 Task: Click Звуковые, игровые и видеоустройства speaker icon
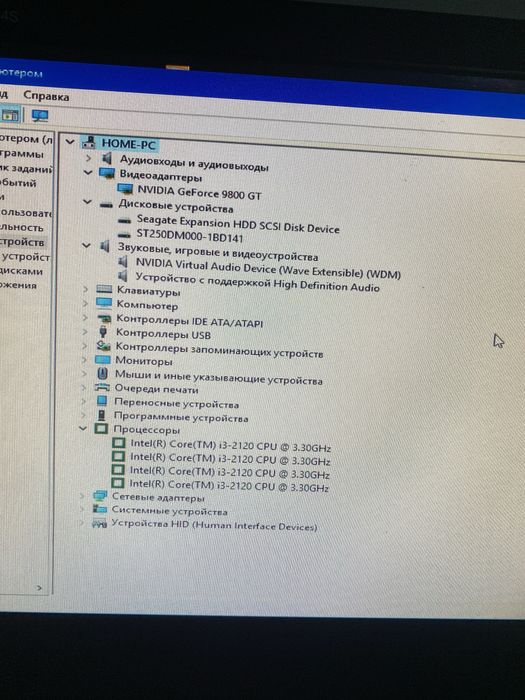(x=104, y=246)
